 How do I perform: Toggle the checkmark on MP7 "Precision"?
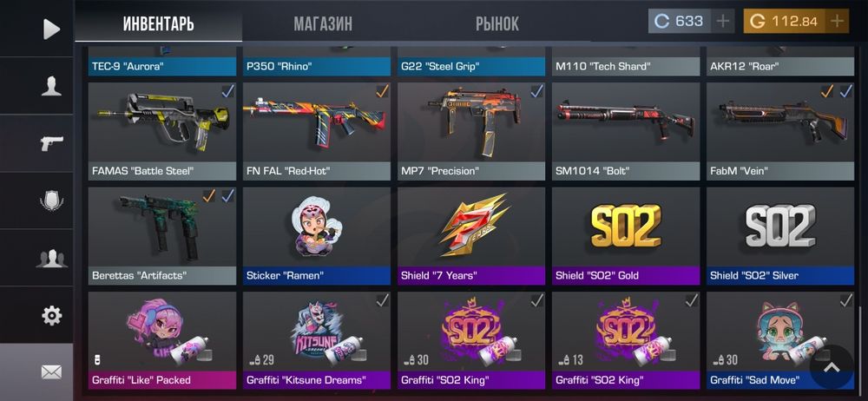(x=537, y=91)
